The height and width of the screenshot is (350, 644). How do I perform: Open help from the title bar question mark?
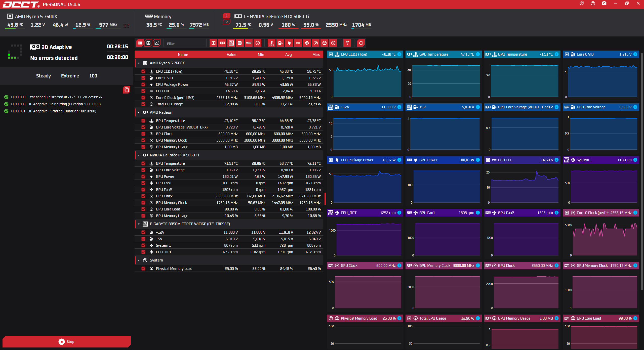click(593, 3)
